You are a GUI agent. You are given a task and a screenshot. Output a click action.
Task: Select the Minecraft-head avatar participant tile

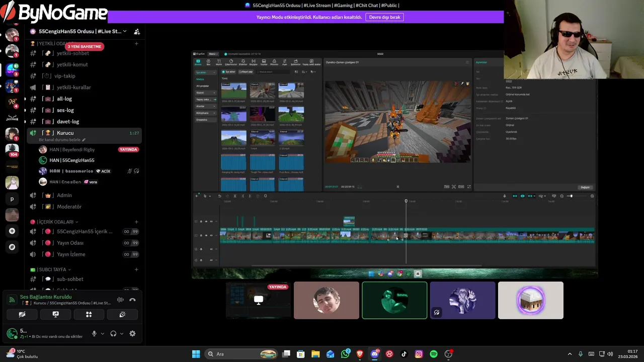(531, 300)
